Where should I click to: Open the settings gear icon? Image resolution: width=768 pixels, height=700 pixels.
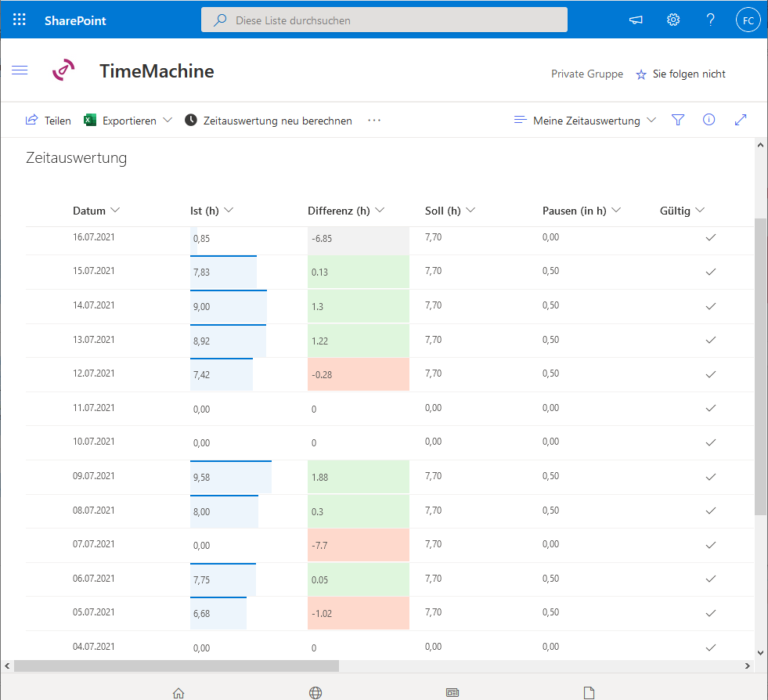673,20
